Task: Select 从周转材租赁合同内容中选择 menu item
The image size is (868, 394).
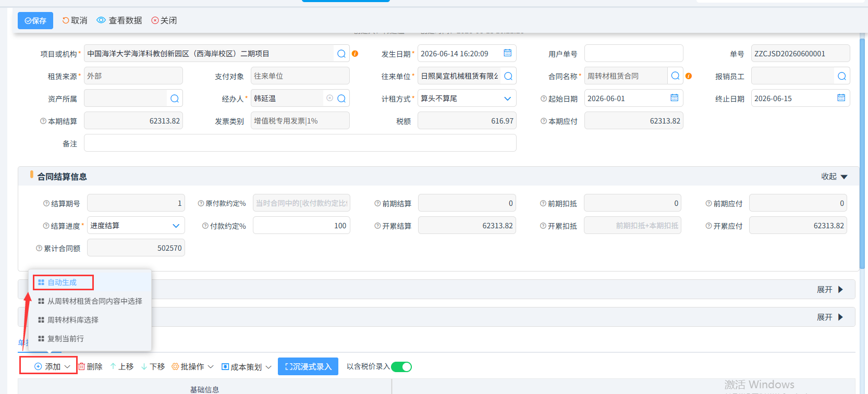Action: [90, 301]
